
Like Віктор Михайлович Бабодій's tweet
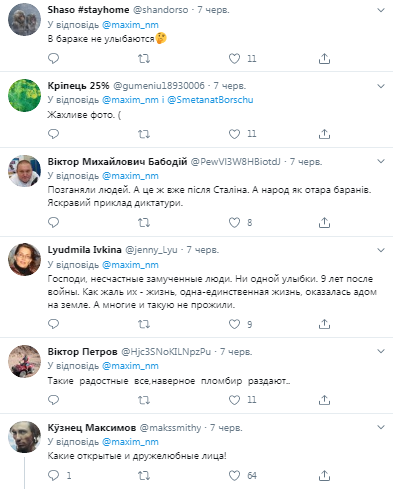234,223
